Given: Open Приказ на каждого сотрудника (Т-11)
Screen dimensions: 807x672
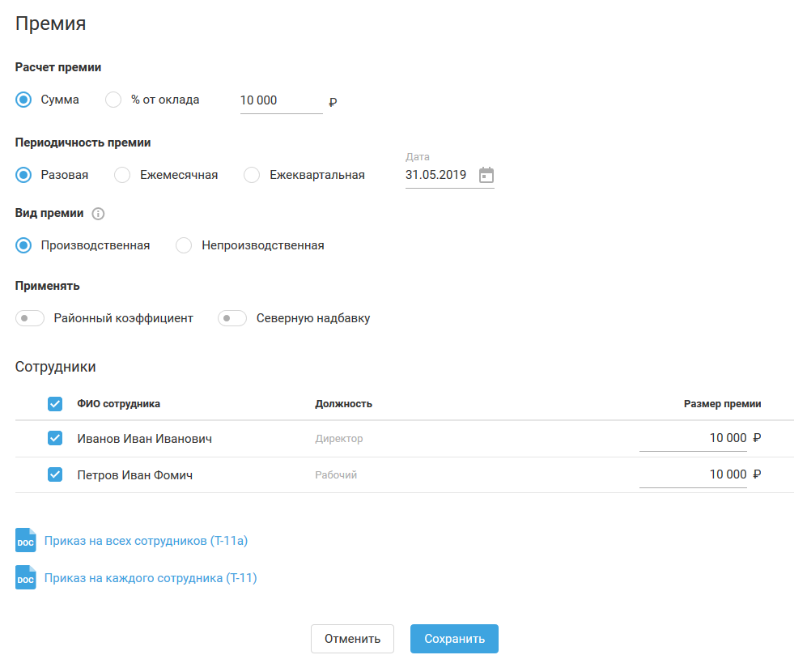Looking at the screenshot, I should tap(151, 578).
